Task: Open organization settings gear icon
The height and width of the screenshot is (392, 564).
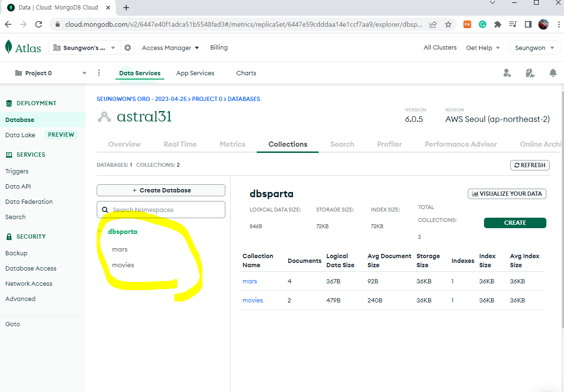Action: 128,48
